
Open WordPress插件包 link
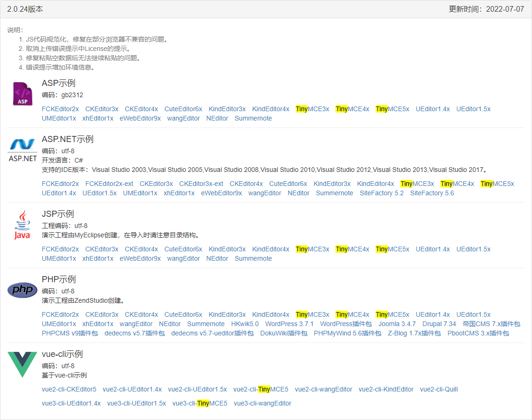346,324
